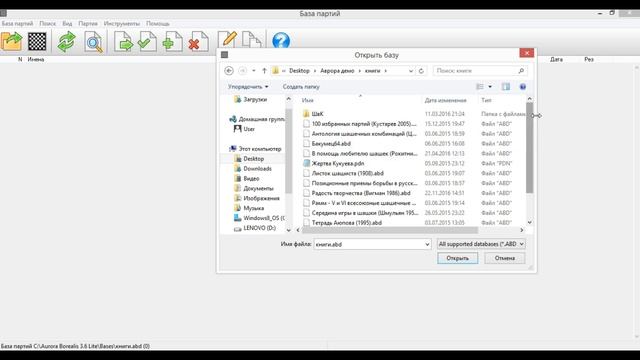The image size is (640, 360).
Task: Click Desktop in the breadcrumb path
Action: point(299,71)
